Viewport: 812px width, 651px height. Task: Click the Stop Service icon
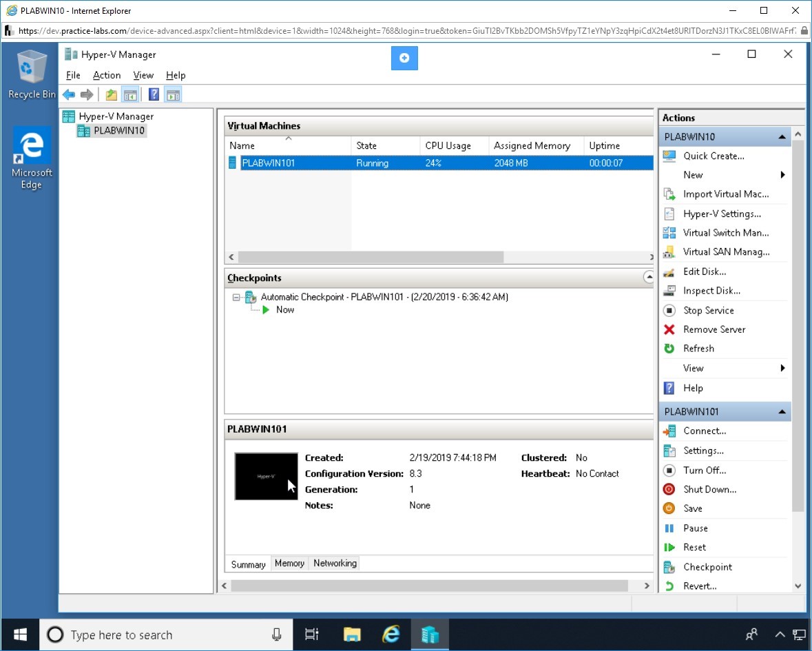point(669,310)
